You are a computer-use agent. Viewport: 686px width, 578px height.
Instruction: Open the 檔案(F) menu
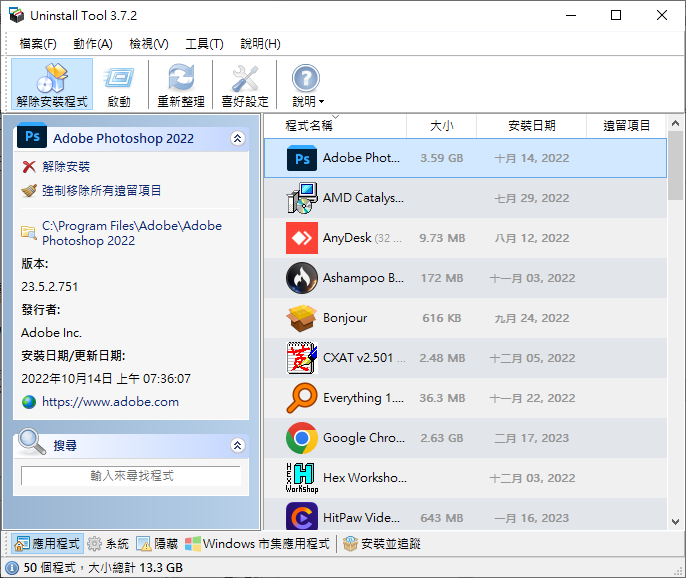[x=38, y=44]
